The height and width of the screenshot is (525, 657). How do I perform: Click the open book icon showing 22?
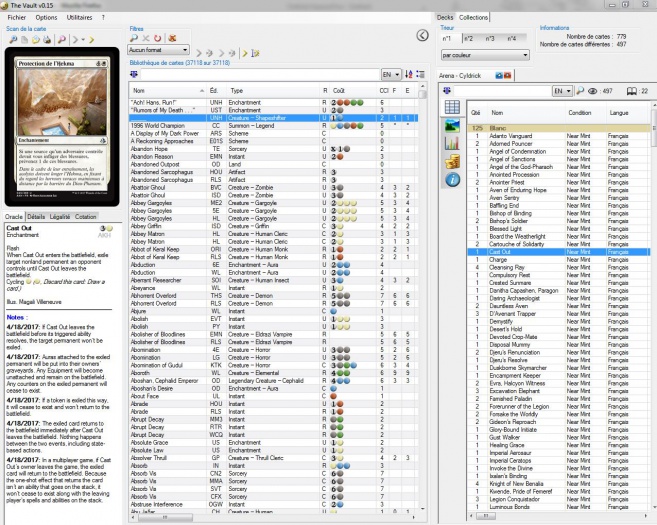tap(631, 91)
